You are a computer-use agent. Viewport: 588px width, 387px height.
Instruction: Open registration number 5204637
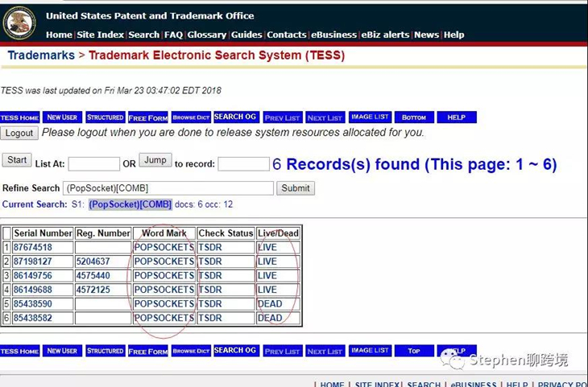[93, 261]
